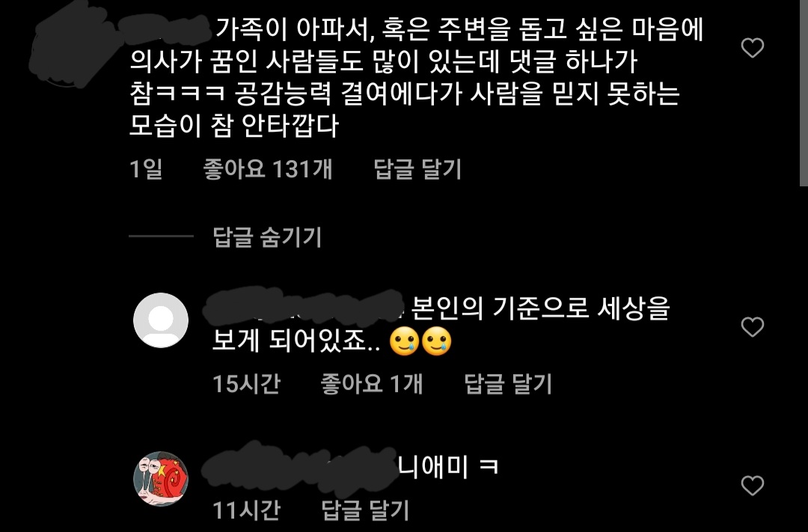808x532 pixels.
Task: Click the 1일 timestamp on the top comment
Action: click(x=146, y=169)
